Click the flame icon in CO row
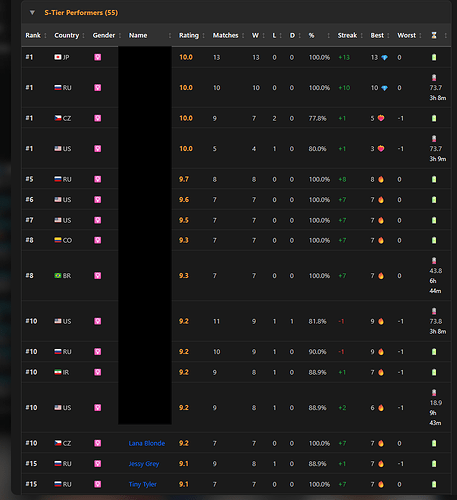This screenshot has width=457, height=500. pos(381,240)
